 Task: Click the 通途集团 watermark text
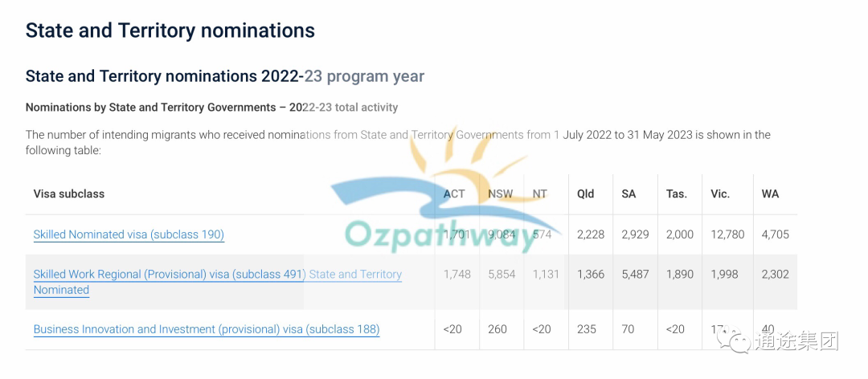tap(796, 342)
